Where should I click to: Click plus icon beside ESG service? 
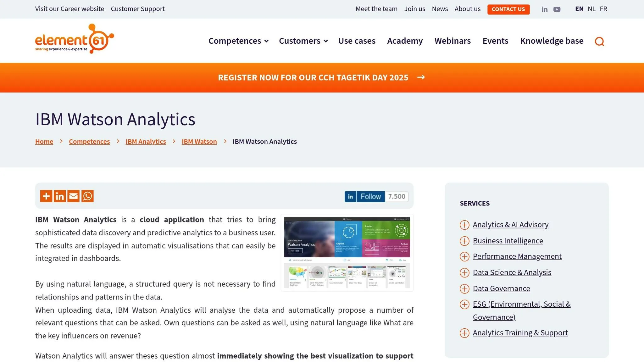pyautogui.click(x=464, y=304)
